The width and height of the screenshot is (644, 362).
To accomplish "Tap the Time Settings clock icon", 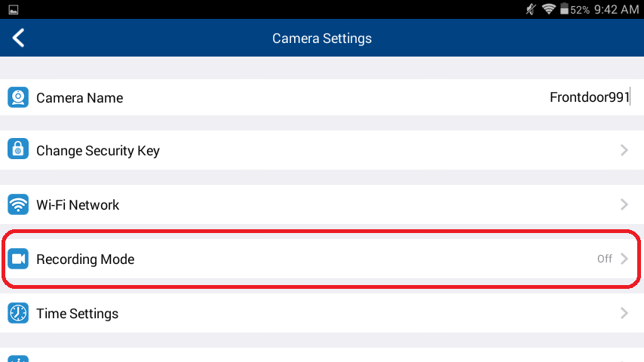I will click(x=18, y=313).
